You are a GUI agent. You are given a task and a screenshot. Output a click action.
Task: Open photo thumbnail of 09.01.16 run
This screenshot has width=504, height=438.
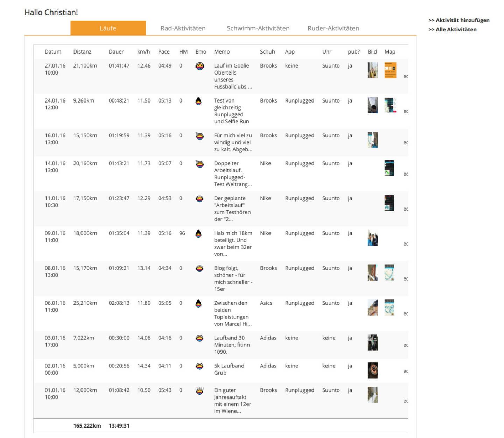coord(372,238)
